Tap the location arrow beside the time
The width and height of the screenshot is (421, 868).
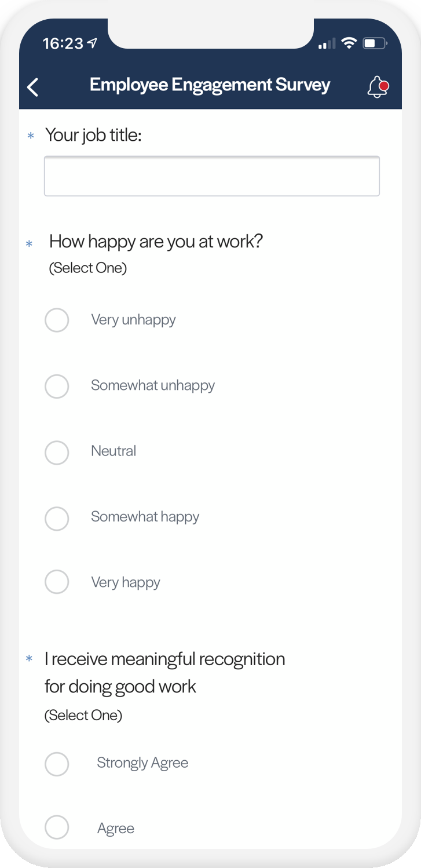[93, 43]
